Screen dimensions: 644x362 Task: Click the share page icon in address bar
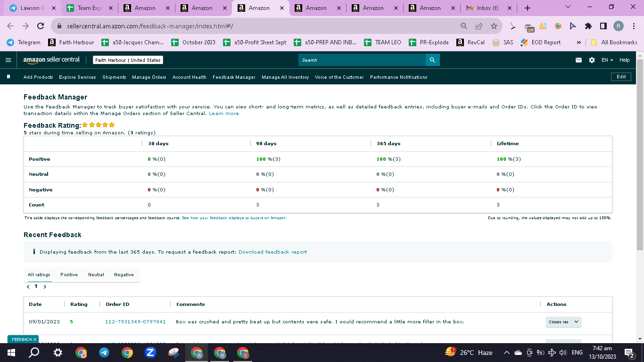[x=479, y=26]
